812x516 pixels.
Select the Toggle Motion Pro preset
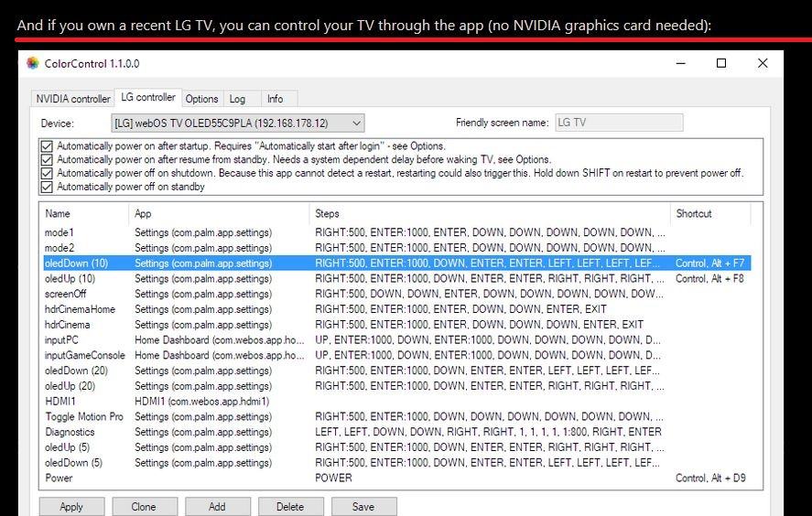tap(397, 416)
